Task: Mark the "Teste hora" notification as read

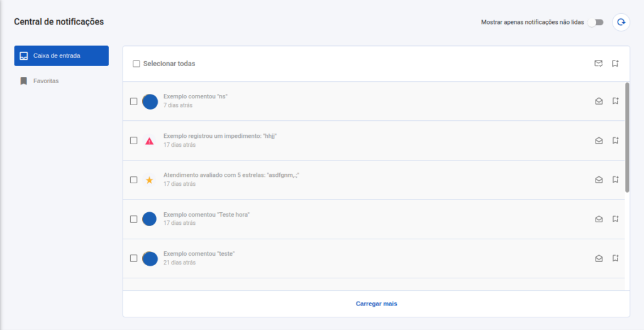Action: 599,219
